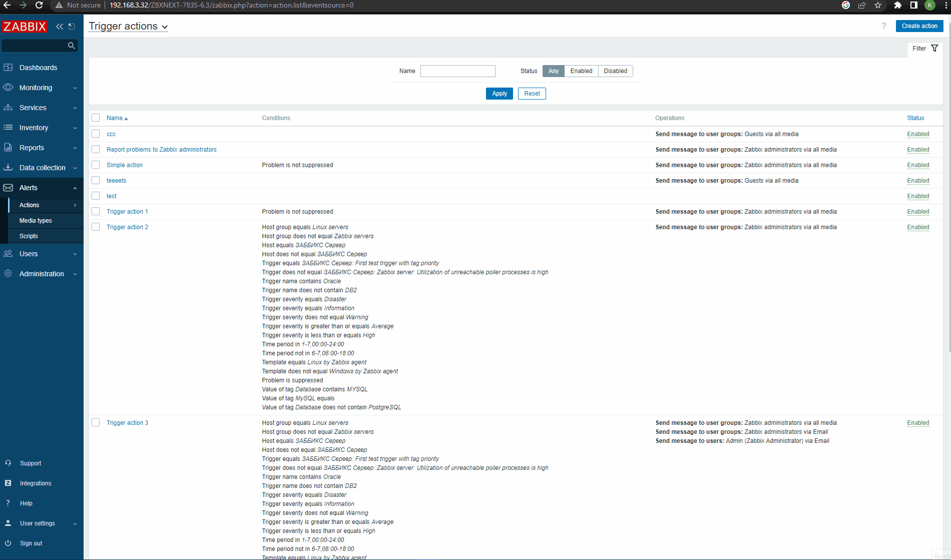Click the Alerts envelope icon

(x=8, y=188)
